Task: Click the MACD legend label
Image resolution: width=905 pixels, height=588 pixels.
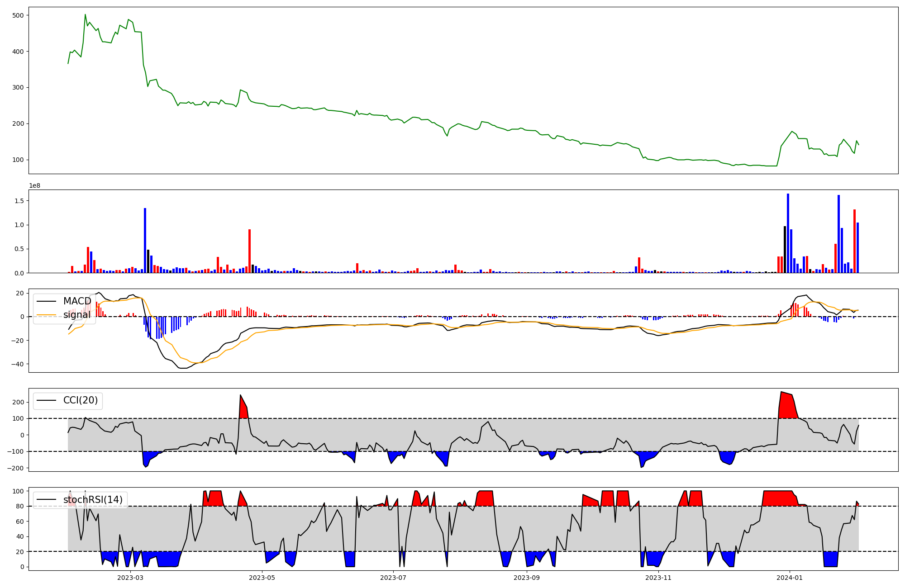Action: tap(77, 301)
